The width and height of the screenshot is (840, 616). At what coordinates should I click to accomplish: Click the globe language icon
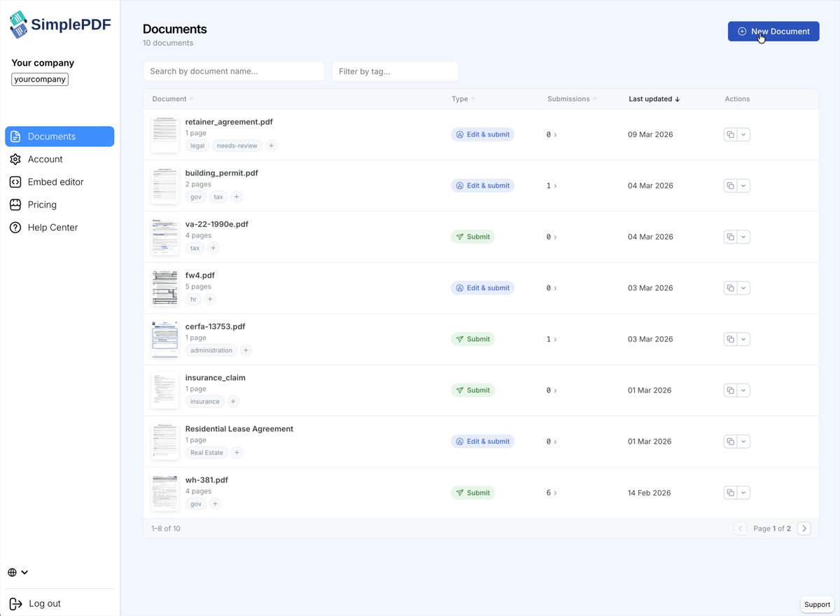tap(13, 573)
